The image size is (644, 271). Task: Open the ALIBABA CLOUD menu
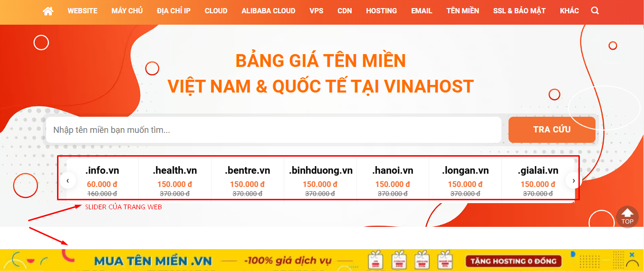tap(269, 10)
